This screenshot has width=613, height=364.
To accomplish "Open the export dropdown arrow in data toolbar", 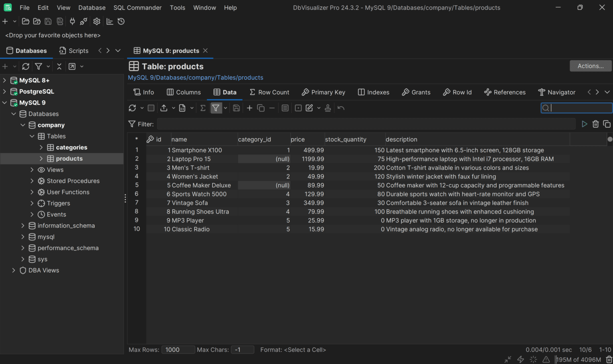I will point(173,108).
